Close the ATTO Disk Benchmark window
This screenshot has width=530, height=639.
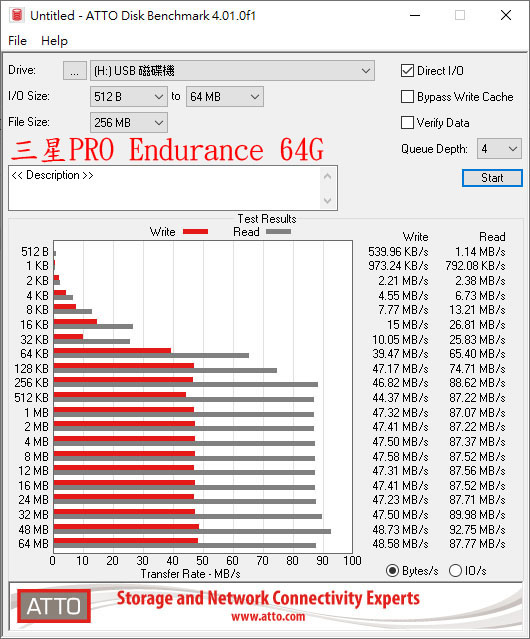506,15
